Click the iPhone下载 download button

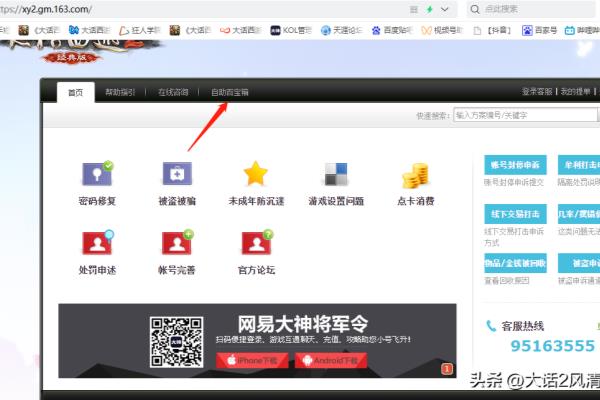coord(252,360)
